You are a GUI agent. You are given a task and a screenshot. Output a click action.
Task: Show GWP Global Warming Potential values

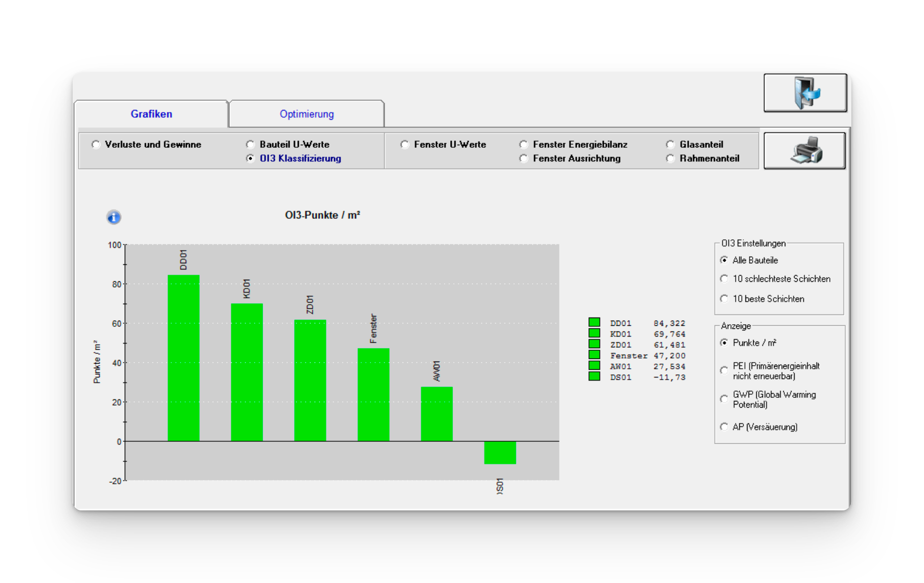724,399
